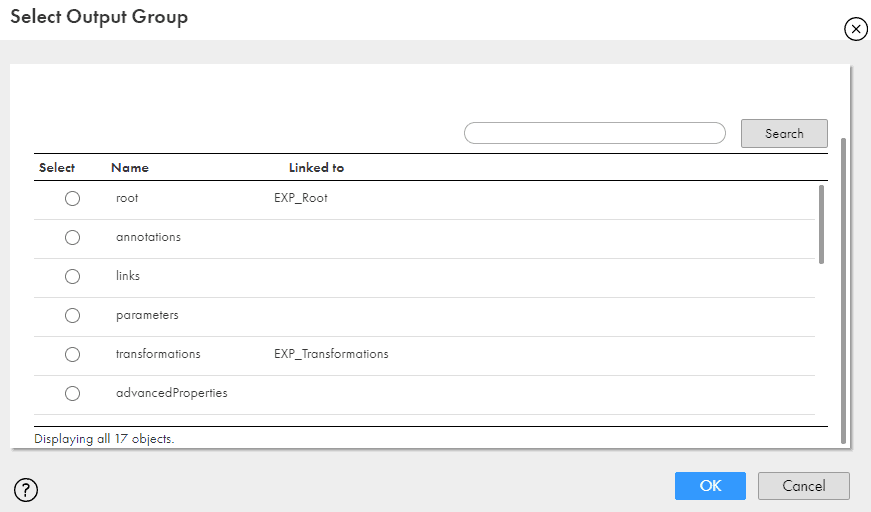871x512 pixels.
Task: Open the help question mark icon
Action: (x=26, y=490)
